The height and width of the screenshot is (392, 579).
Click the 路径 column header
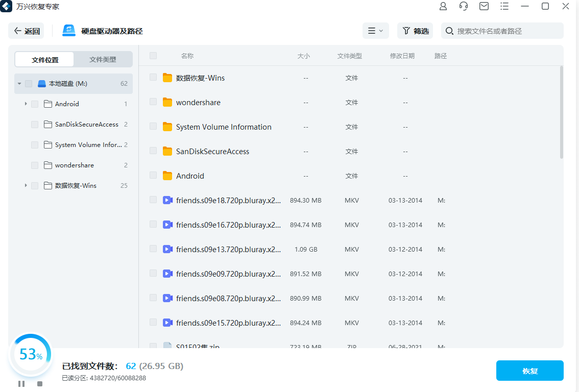441,56
